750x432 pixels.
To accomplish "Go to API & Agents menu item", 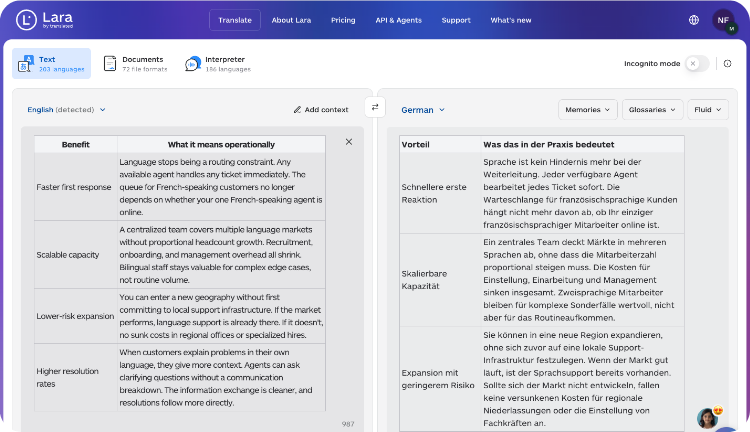I will 398,20.
